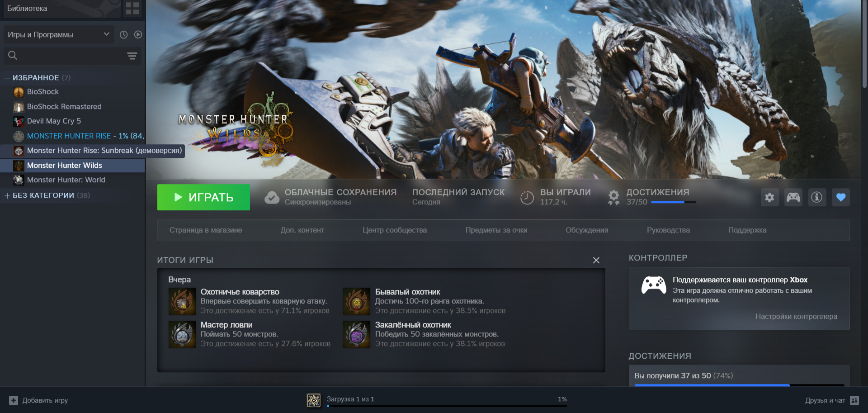This screenshot has height=413, width=868.
Task: Collapse the ИЗБРАННОЕ category
Action: [x=7, y=78]
